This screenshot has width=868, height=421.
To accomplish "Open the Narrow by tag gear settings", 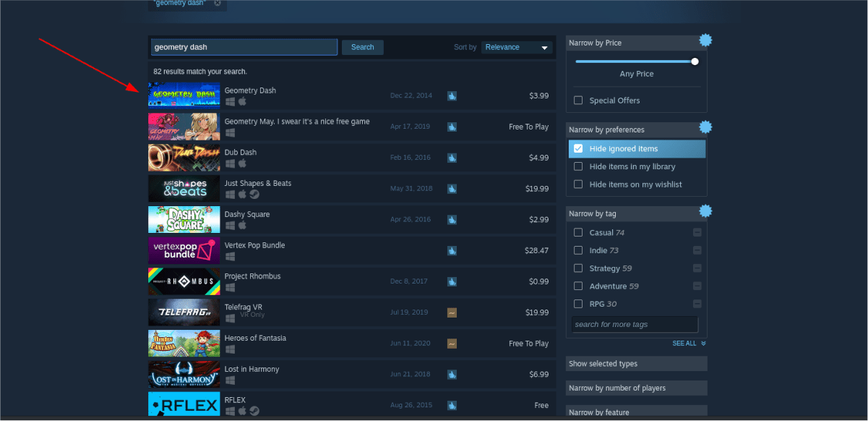I will [705, 211].
